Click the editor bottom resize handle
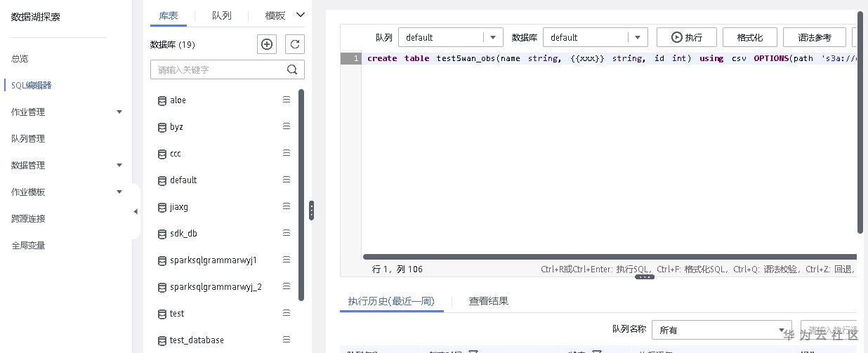The width and height of the screenshot is (868, 353). point(645,277)
